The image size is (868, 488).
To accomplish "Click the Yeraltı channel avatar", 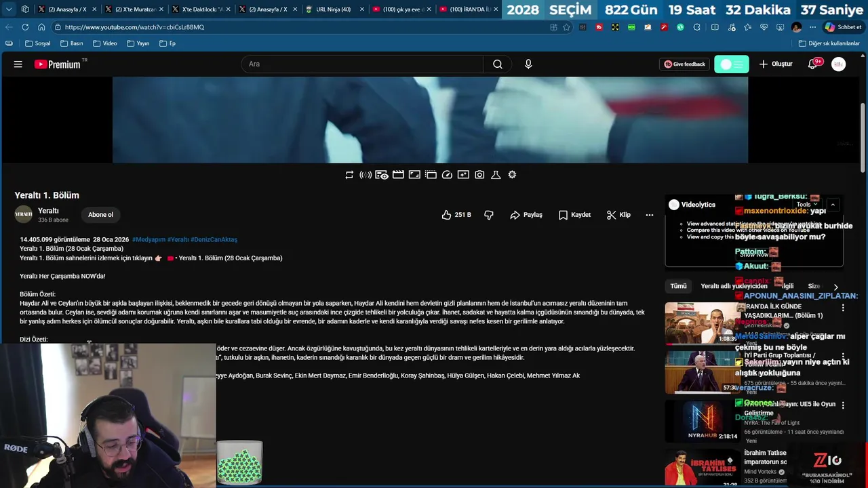I will 24,214.
